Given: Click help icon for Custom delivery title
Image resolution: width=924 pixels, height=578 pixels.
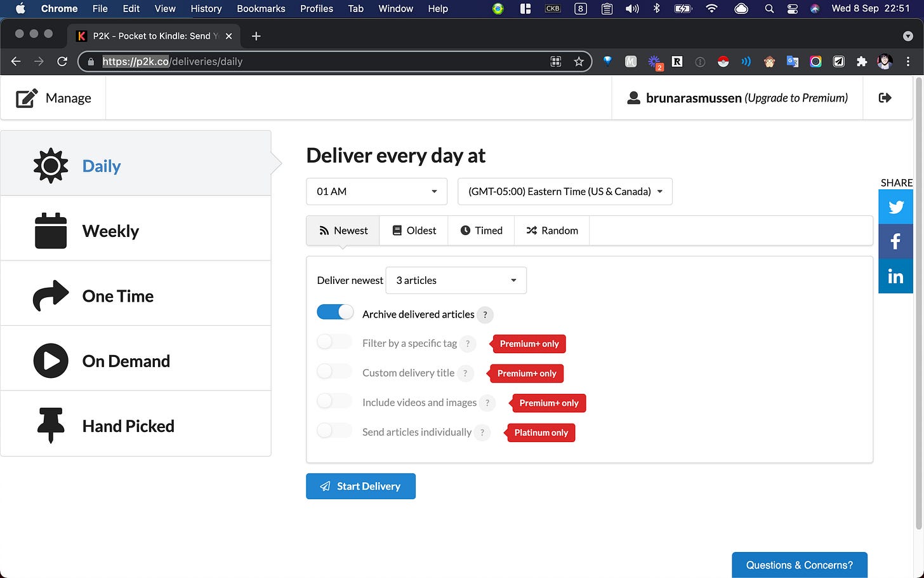Looking at the screenshot, I should coord(465,373).
